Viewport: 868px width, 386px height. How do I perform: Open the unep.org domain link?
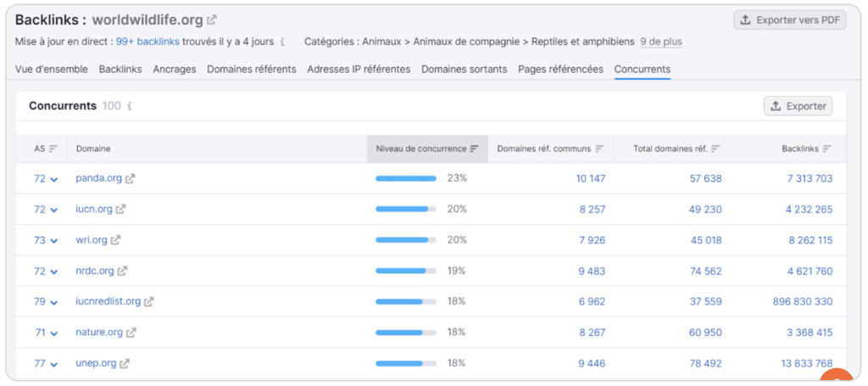(x=96, y=363)
